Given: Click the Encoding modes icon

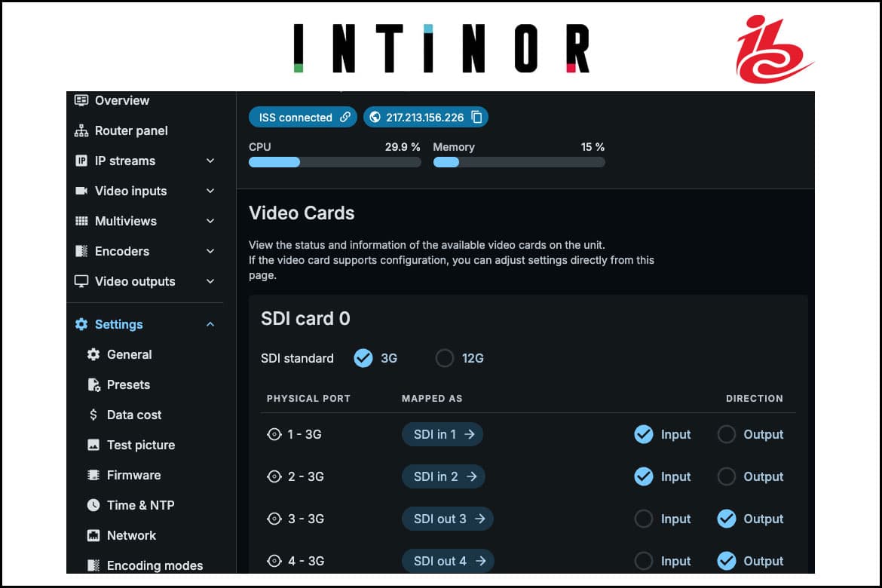Looking at the screenshot, I should (93, 565).
